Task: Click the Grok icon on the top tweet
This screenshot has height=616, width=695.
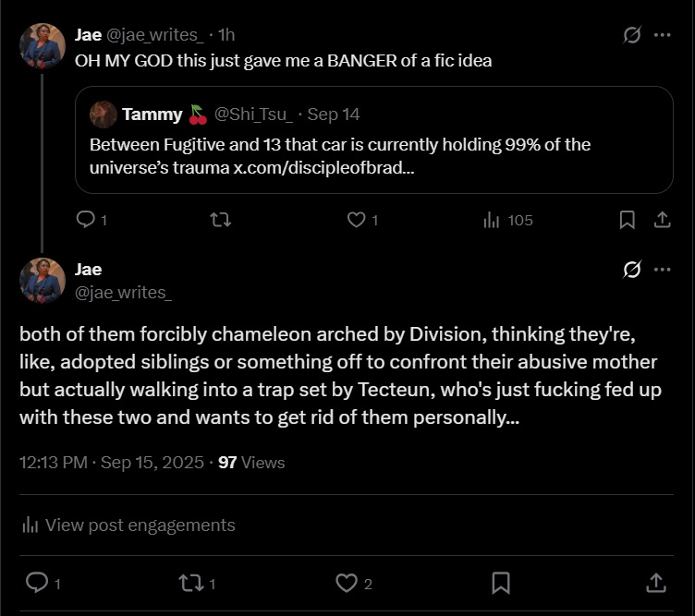Action: (x=632, y=35)
